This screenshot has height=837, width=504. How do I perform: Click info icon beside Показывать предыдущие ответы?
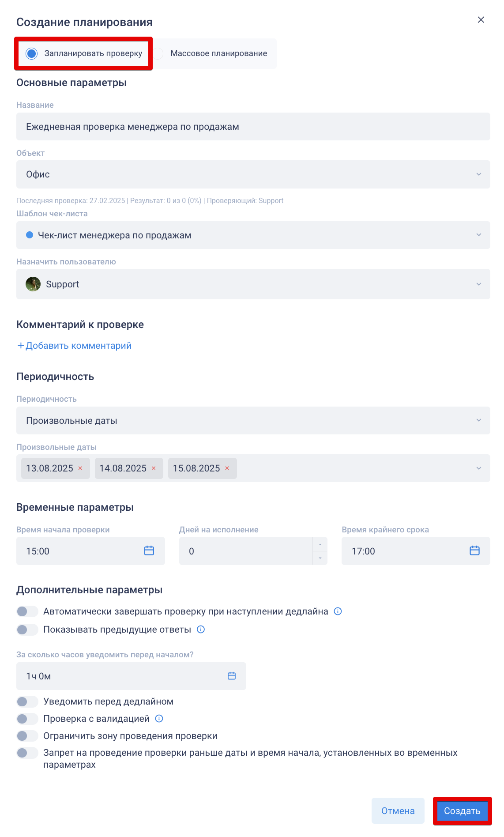[x=201, y=630]
